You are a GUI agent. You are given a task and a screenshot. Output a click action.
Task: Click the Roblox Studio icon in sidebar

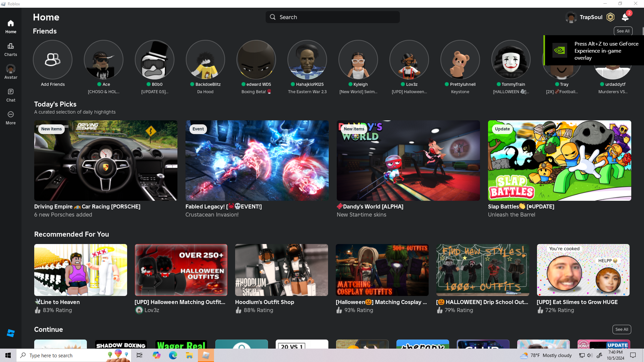11,333
